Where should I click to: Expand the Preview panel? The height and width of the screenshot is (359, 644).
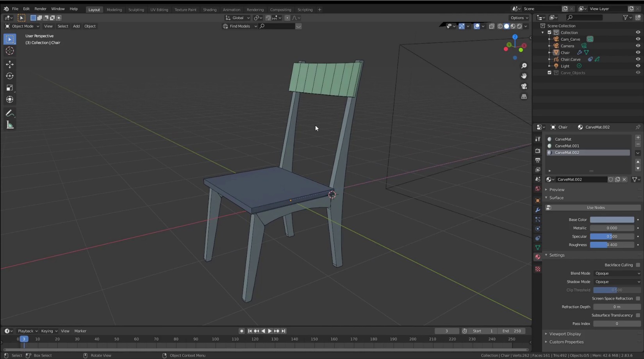[557, 189]
